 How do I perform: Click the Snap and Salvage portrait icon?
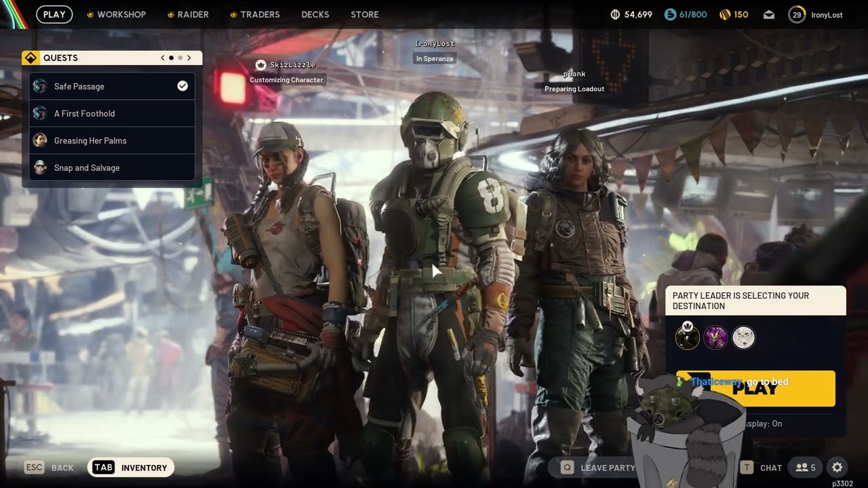pyautogui.click(x=40, y=167)
